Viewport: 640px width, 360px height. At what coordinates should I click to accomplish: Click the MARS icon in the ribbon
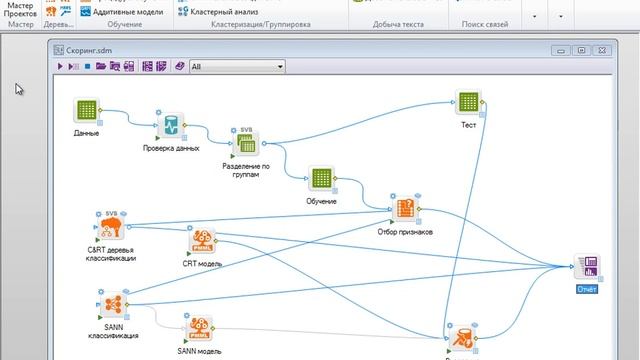[65, 11]
